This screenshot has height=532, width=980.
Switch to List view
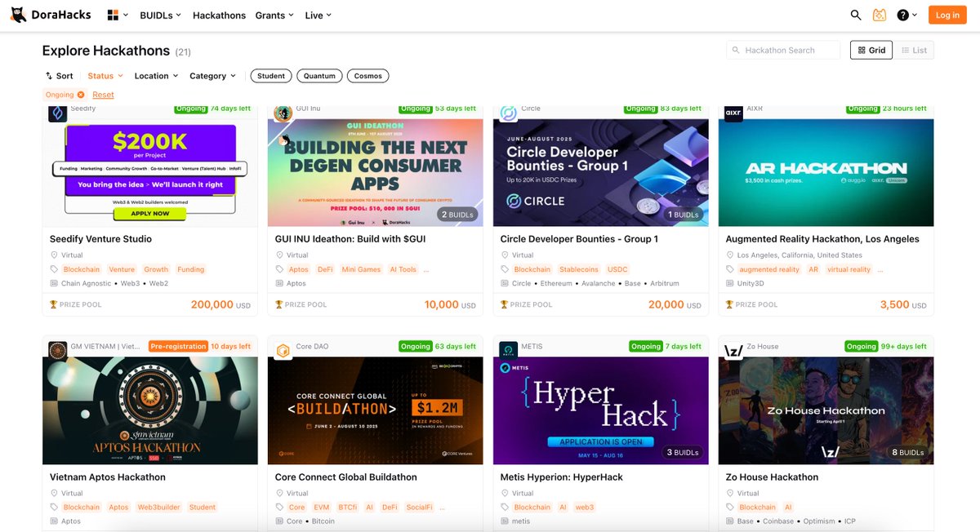[913, 50]
